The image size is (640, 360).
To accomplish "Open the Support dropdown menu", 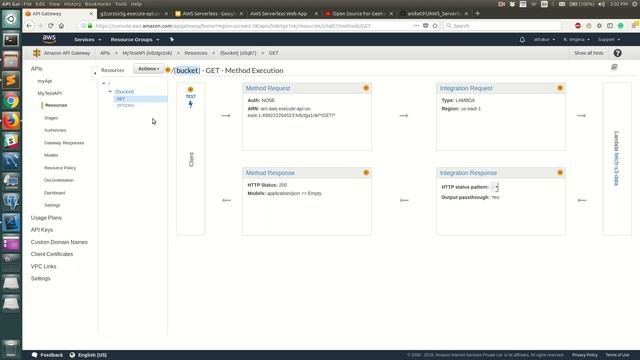I will (609, 40).
